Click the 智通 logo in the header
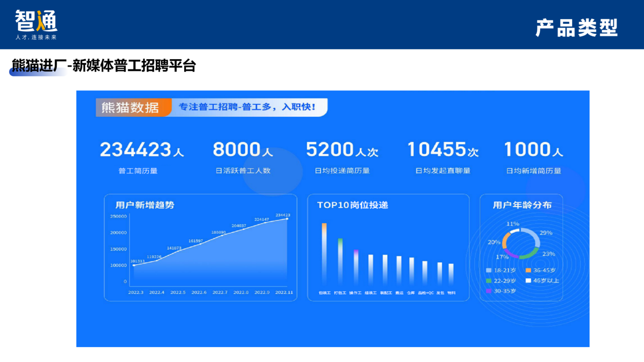 (36, 25)
